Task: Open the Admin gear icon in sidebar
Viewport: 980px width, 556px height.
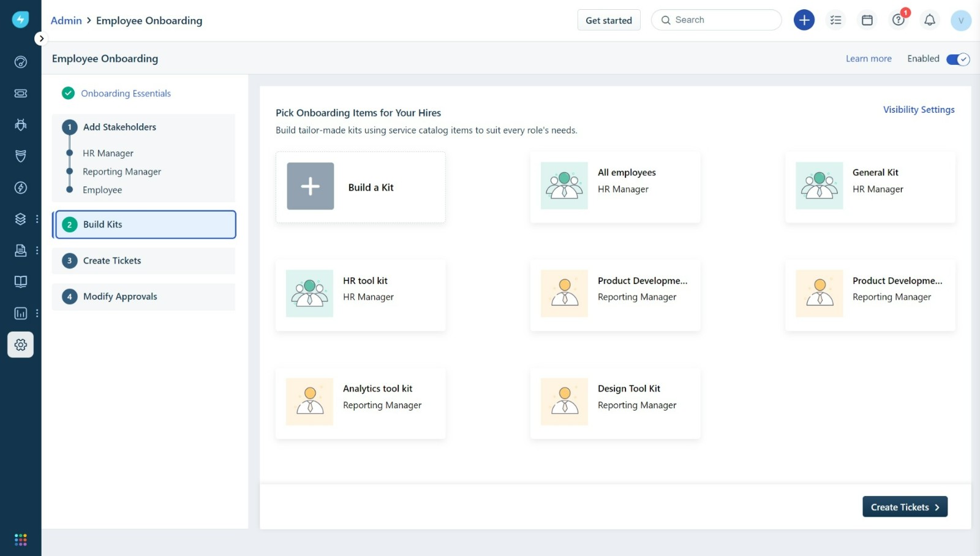Action: (20, 345)
